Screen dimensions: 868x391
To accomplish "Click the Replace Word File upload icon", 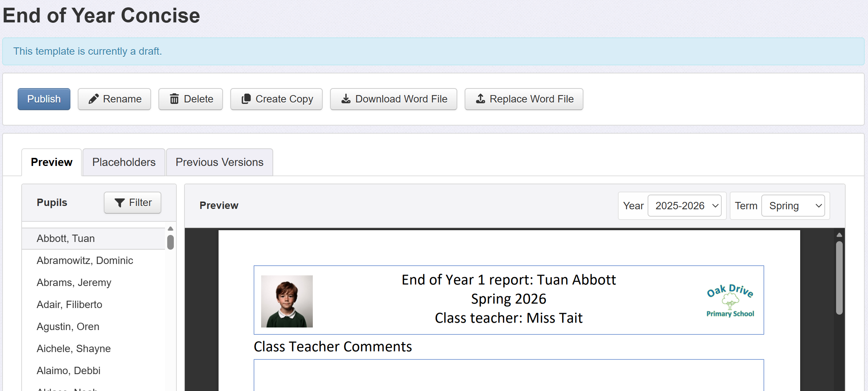I will pos(480,99).
